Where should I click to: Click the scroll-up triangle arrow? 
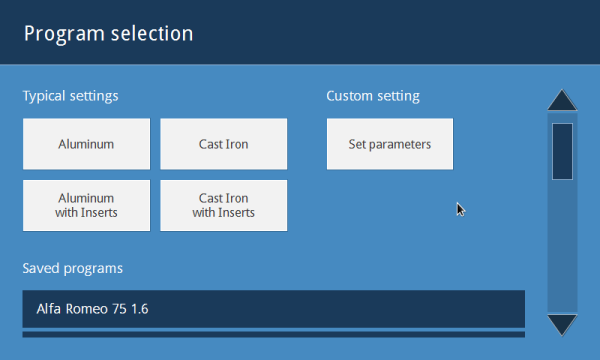click(x=562, y=100)
